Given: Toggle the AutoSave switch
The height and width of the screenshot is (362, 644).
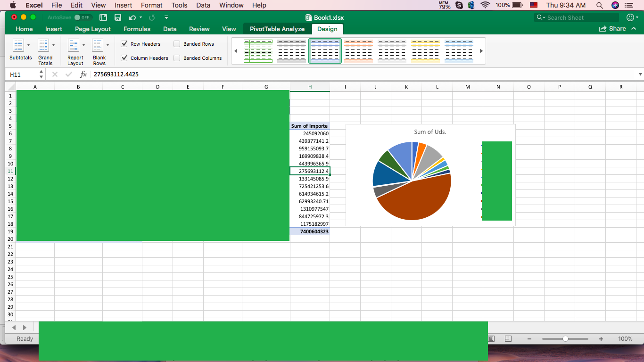Looking at the screenshot, I should pyautogui.click(x=83, y=17).
